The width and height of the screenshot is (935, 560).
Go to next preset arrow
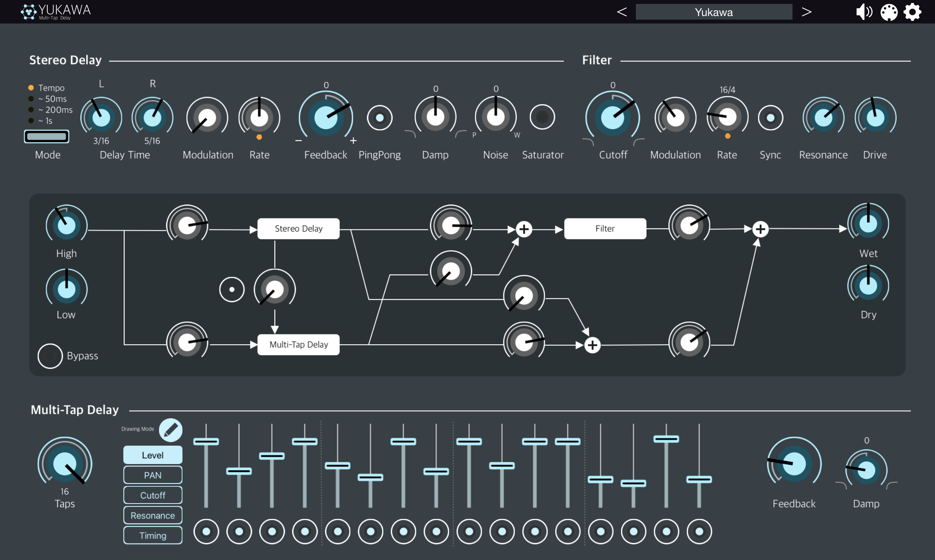pos(806,12)
